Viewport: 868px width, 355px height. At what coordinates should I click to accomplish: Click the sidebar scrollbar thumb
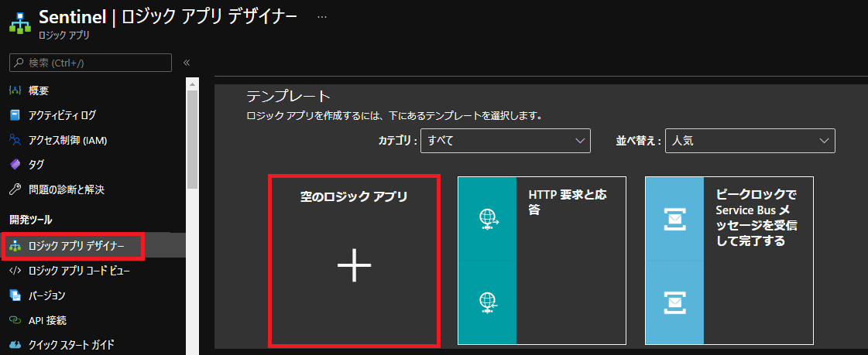(192, 139)
